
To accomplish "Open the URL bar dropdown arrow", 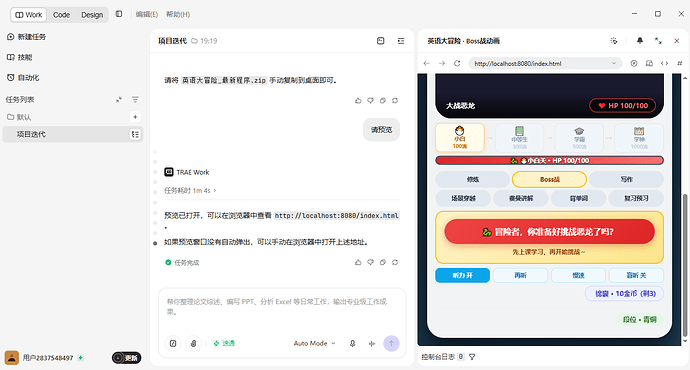I will [614, 63].
